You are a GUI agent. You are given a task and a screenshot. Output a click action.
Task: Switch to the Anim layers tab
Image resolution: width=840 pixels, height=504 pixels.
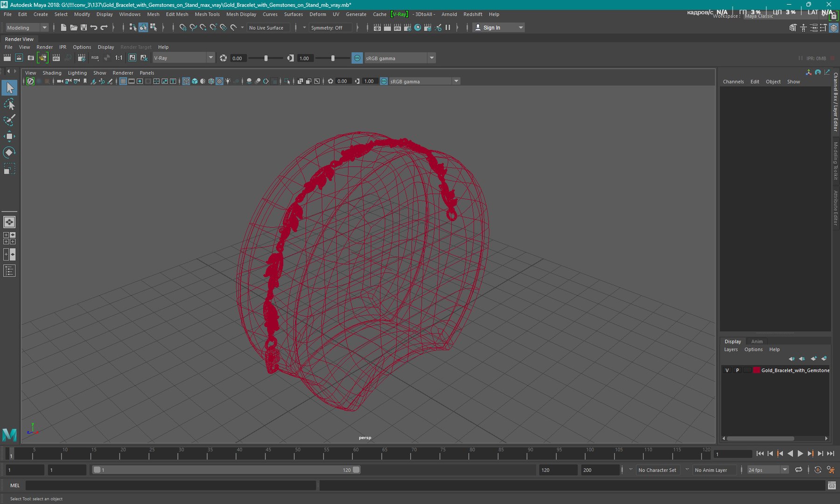point(756,341)
